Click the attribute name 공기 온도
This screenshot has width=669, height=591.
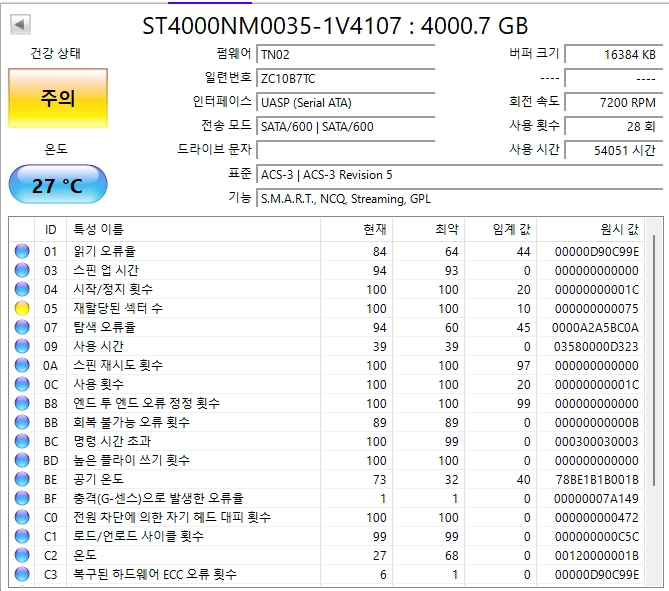click(x=99, y=479)
